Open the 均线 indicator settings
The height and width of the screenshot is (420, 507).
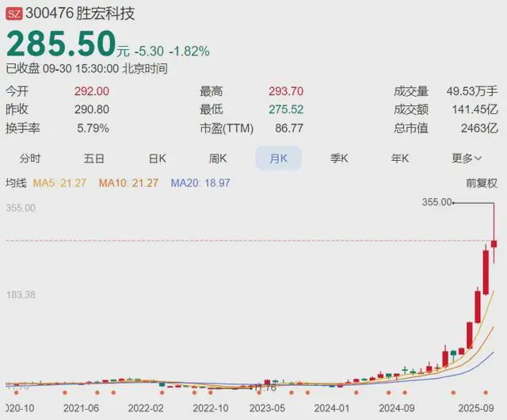pos(16,183)
